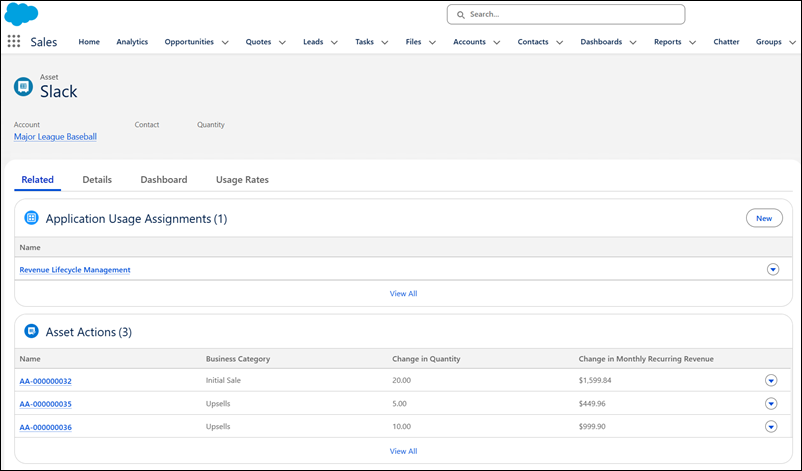Open the Chatter nav item
The image size is (802, 471).
(726, 42)
